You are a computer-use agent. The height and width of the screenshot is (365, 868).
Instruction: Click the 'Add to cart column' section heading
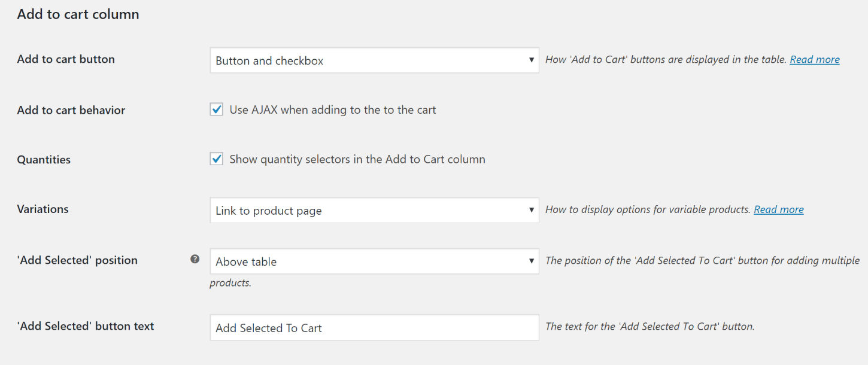pyautogui.click(x=78, y=14)
